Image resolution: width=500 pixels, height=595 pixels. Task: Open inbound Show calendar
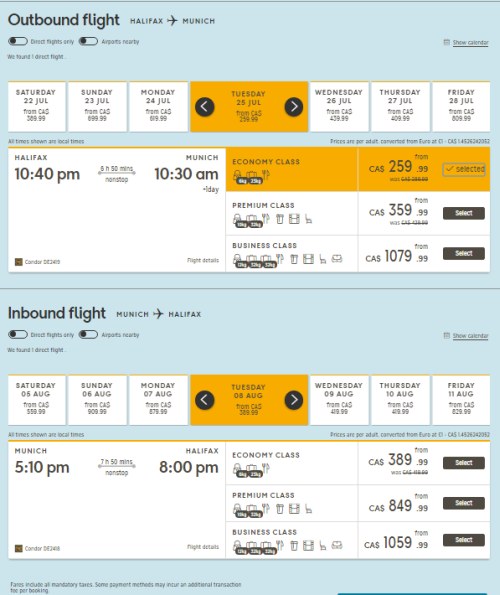[x=470, y=336]
